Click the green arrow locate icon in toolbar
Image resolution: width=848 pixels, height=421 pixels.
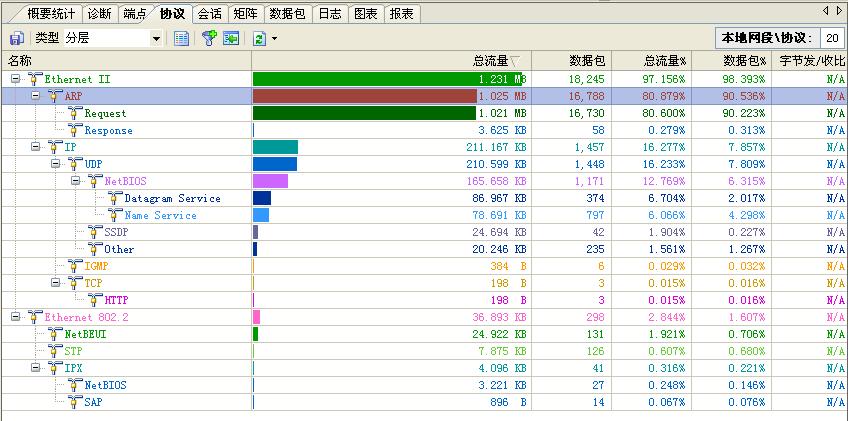point(231,38)
